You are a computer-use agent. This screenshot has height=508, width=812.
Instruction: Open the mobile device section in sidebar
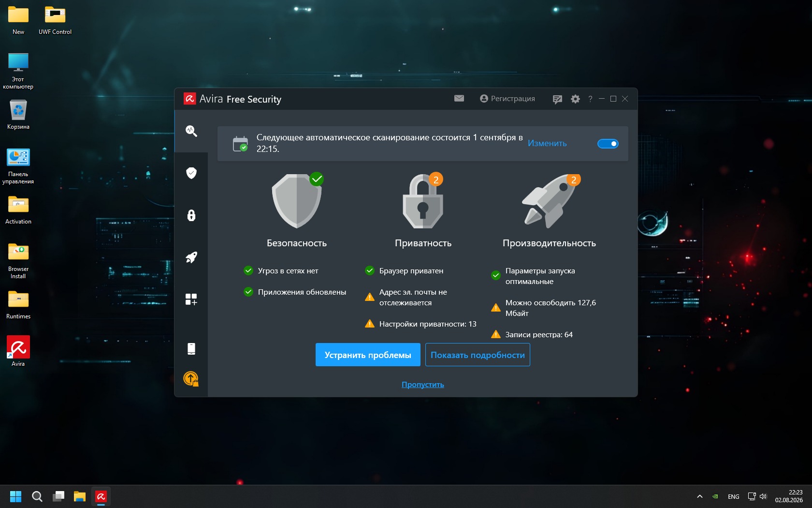[x=191, y=348]
